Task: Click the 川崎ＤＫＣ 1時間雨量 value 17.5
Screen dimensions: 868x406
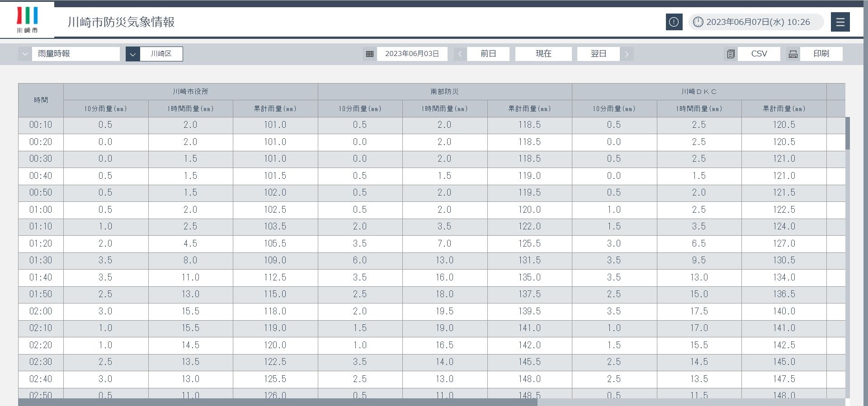Action: point(699,312)
